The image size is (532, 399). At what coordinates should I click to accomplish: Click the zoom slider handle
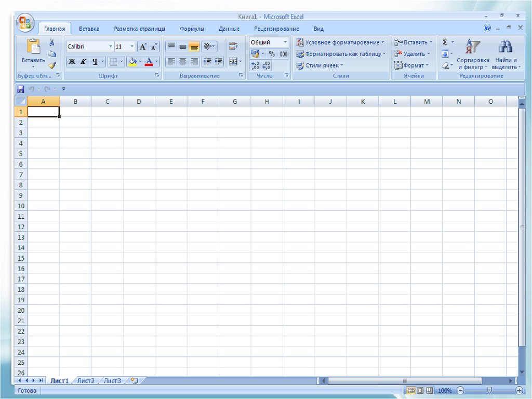(x=489, y=391)
